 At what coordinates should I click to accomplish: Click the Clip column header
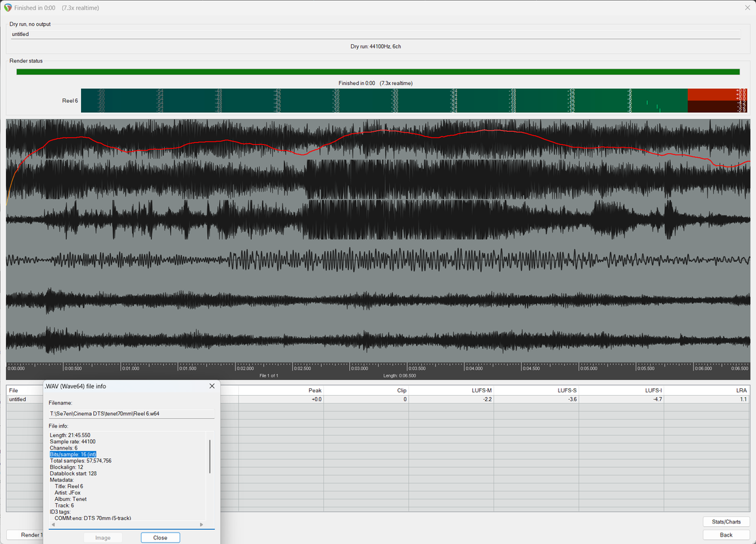[366, 390]
